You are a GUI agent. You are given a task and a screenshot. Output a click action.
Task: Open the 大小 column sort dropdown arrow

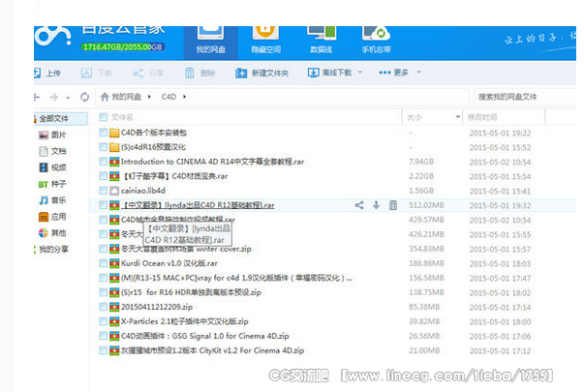pos(458,117)
